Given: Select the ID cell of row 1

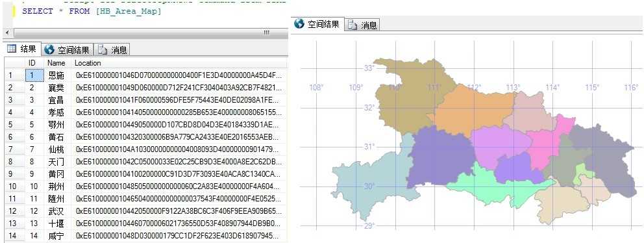Looking at the screenshot, I should coord(34,75).
